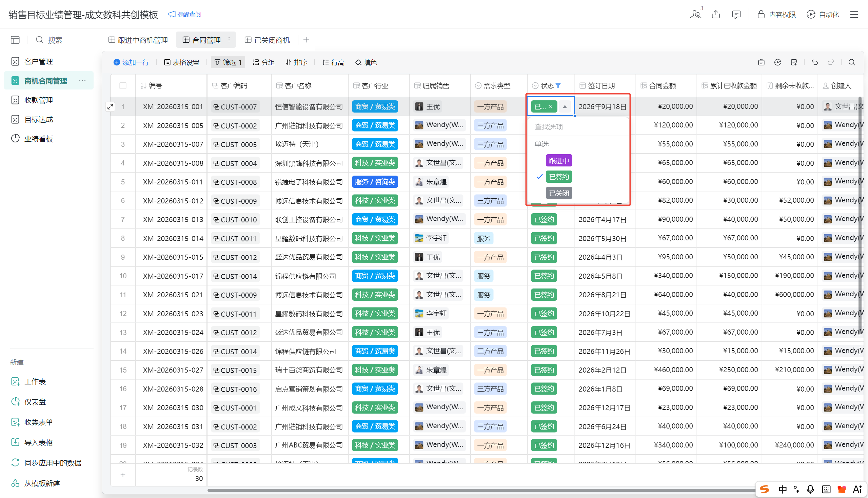Click 添加一行 to add a row
Image resolution: width=868 pixels, height=498 pixels.
click(x=131, y=62)
